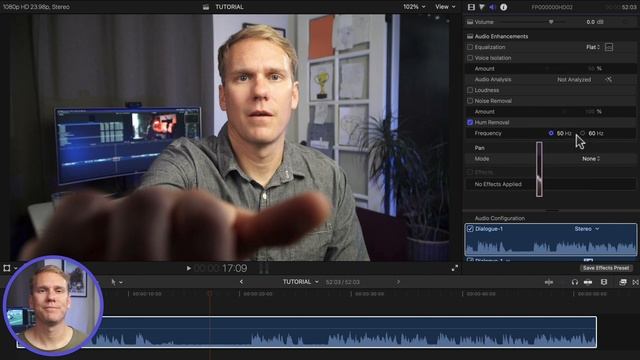Click the circular webcam thumbnail overlay
The image size is (640, 360).
(53, 306)
